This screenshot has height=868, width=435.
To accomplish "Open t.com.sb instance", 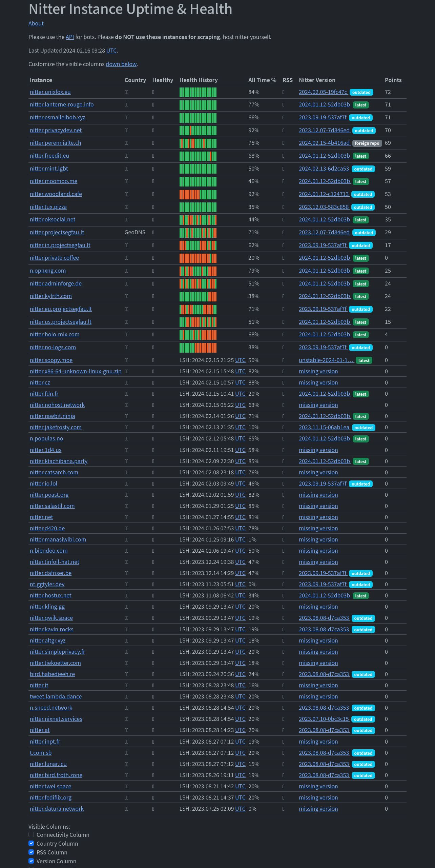I will (x=41, y=753).
